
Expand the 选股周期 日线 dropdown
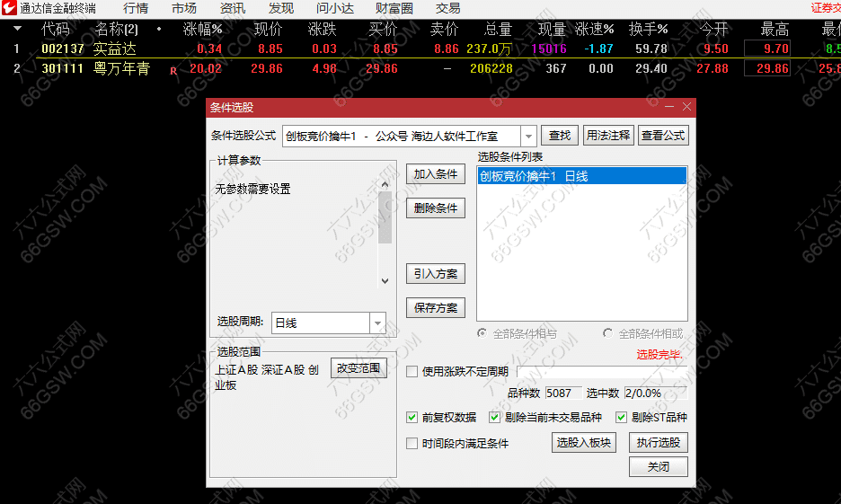[x=377, y=323]
